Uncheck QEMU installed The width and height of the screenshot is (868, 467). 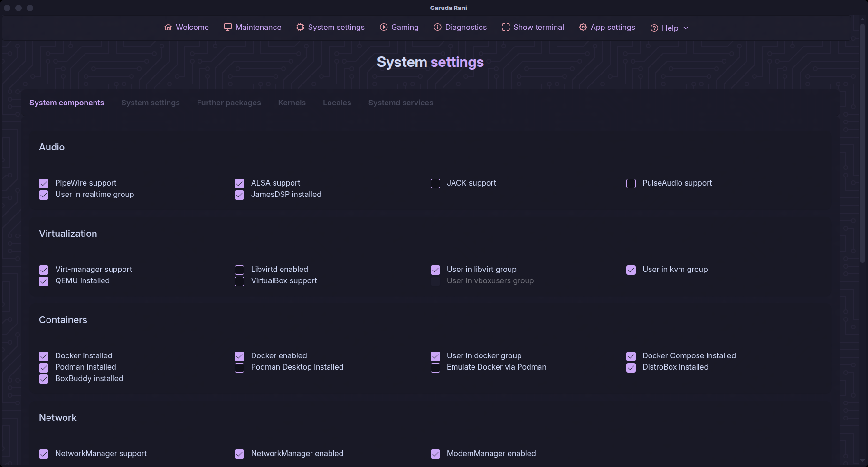pos(44,281)
